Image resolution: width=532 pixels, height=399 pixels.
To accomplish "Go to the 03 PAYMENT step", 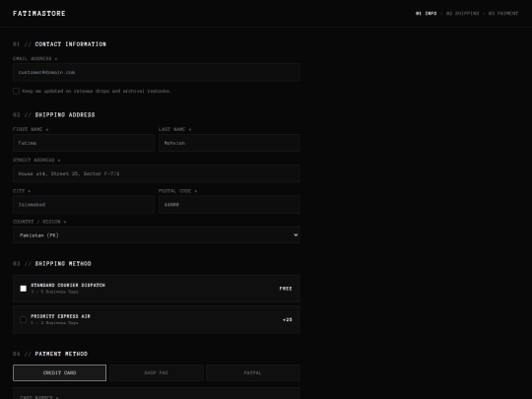I will tap(503, 13).
